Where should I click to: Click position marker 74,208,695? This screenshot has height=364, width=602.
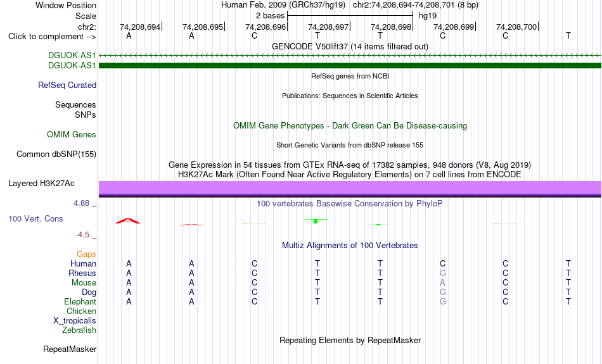pyautogui.click(x=203, y=27)
